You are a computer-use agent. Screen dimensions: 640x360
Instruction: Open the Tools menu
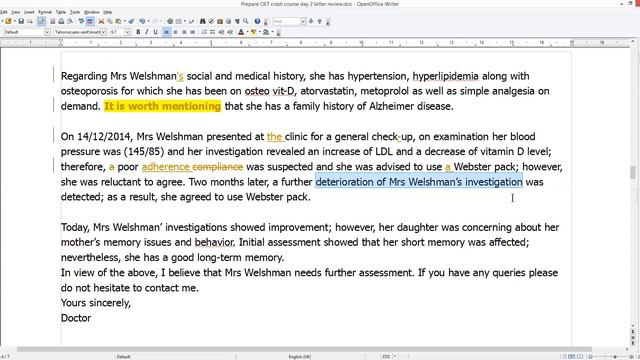click(x=75, y=12)
